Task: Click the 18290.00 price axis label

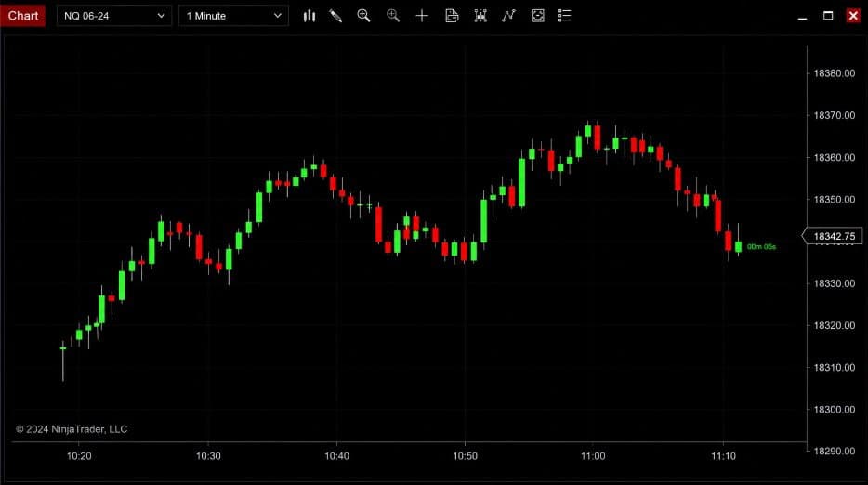Action: [834, 452]
